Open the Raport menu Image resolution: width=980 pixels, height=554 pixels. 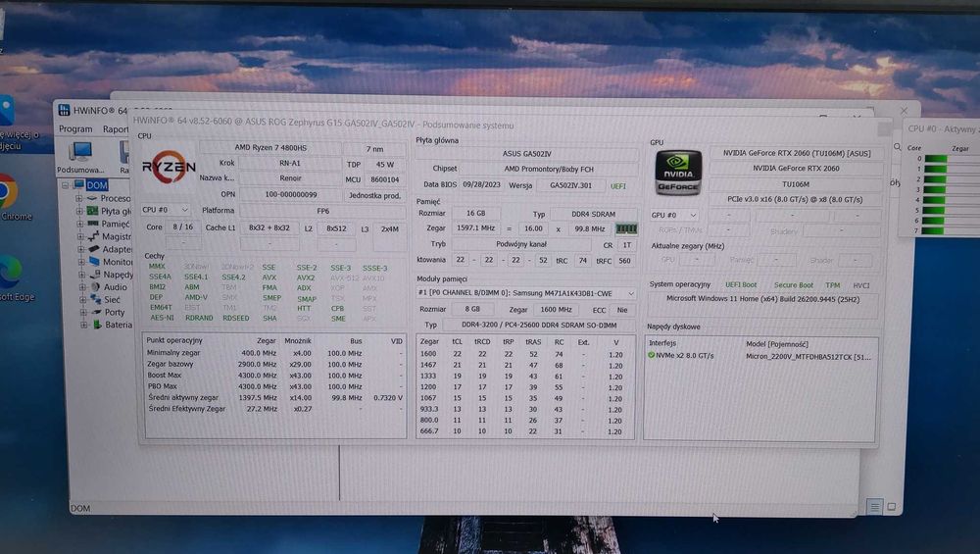tap(116, 128)
